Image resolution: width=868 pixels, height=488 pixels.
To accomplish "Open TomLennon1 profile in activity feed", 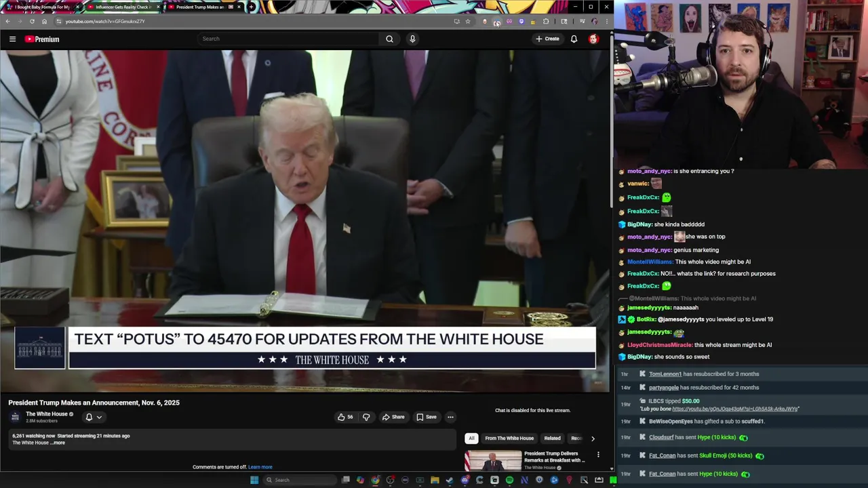I will pos(665,374).
